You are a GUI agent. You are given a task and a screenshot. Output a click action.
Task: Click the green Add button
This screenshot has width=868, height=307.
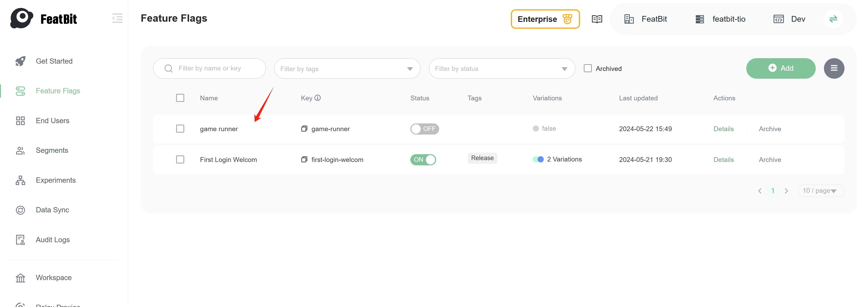click(780, 68)
